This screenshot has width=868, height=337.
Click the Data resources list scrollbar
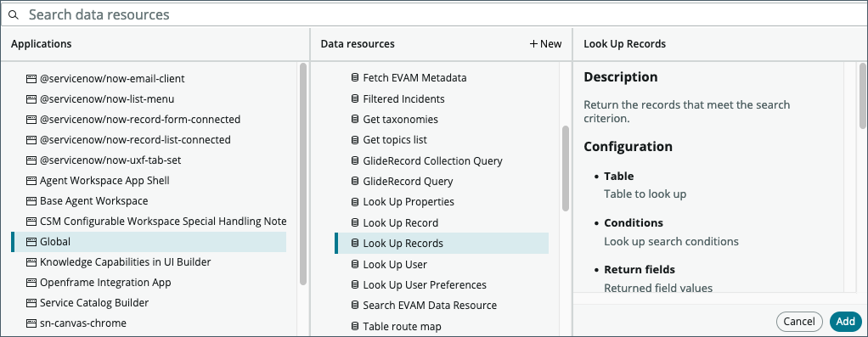coord(565,169)
